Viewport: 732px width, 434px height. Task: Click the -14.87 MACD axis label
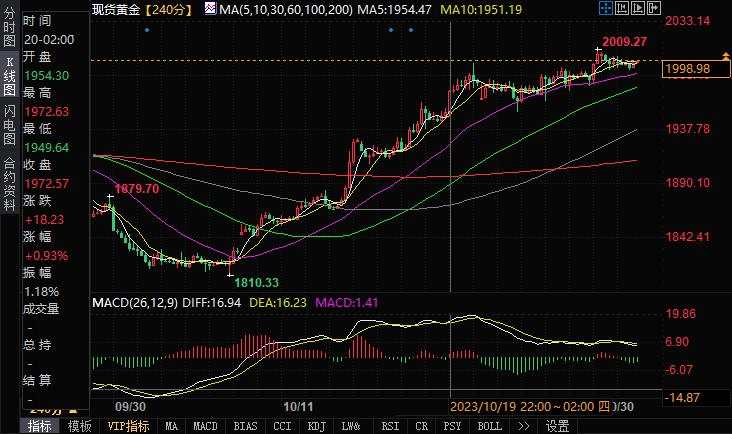(x=682, y=398)
